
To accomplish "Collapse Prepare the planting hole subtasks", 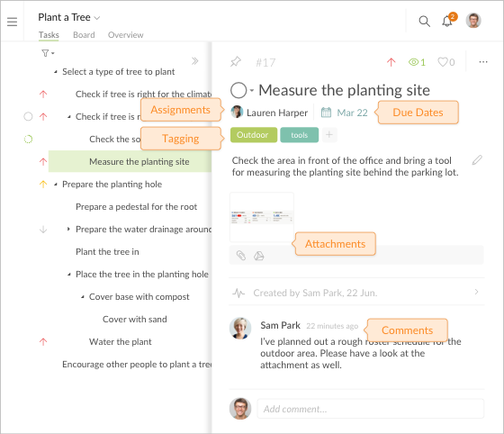I will pos(56,185).
